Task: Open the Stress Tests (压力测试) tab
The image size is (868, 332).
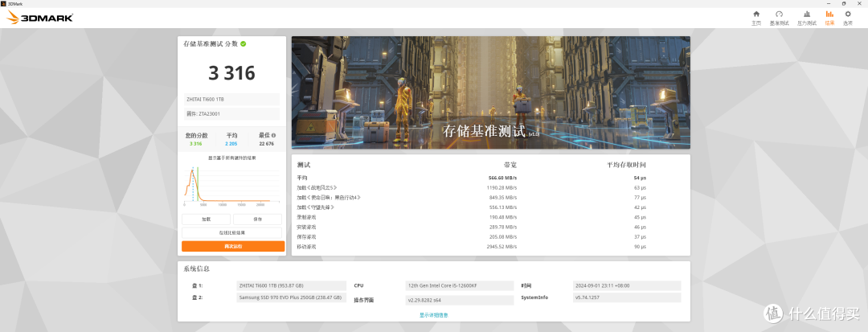Action: [807, 18]
